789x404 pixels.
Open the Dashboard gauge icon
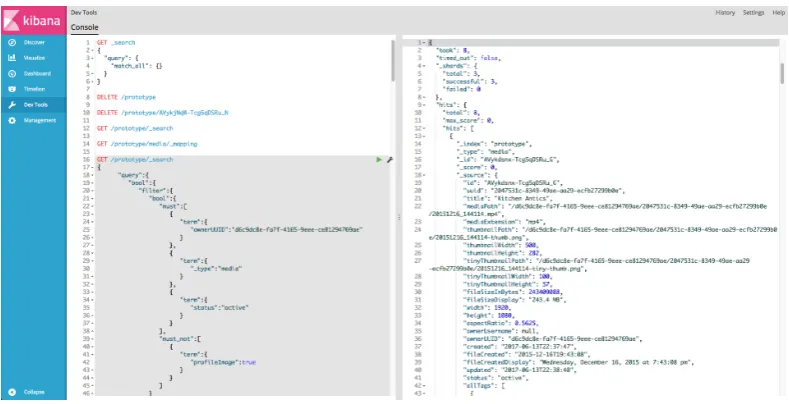pyautogui.click(x=13, y=74)
